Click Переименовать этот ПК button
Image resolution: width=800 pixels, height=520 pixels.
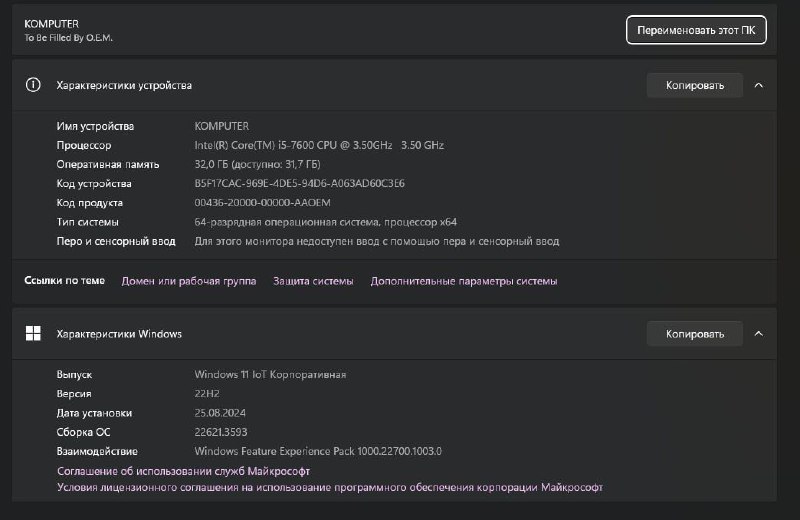[x=696, y=30]
